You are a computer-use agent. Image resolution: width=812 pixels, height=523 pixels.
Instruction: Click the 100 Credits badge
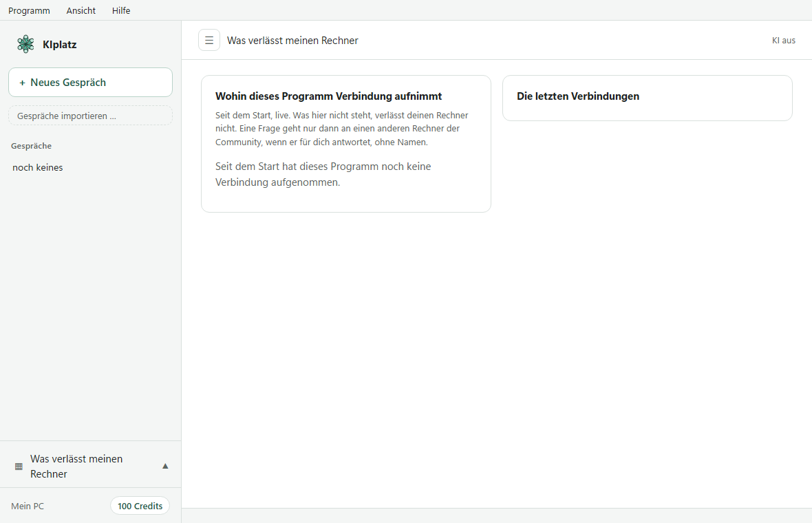point(140,506)
